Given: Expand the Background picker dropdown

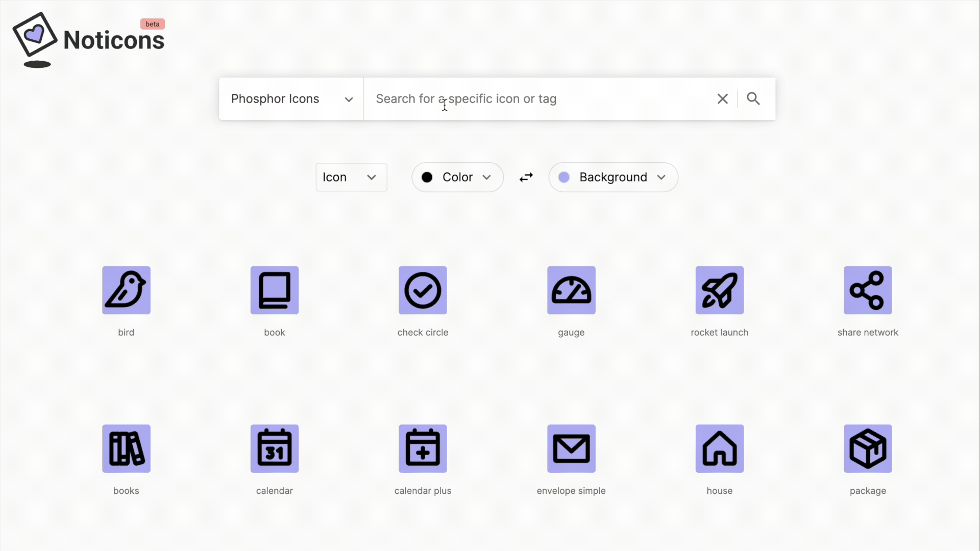Looking at the screenshot, I should tap(614, 177).
